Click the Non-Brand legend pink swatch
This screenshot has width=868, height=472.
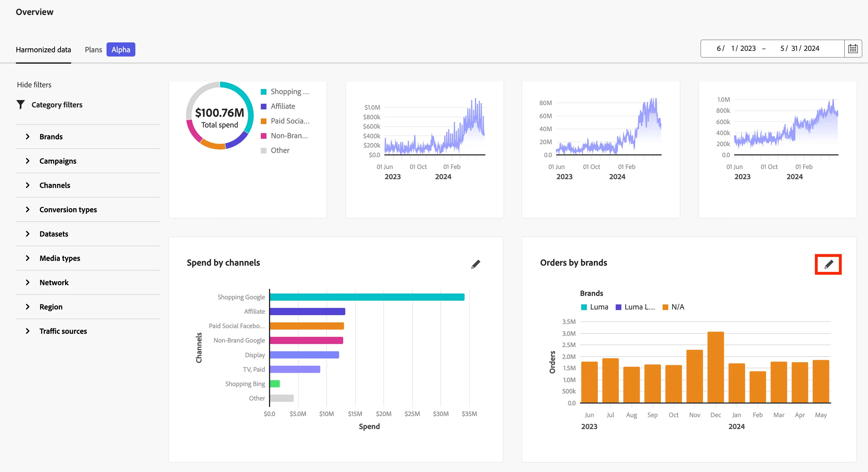(264, 136)
